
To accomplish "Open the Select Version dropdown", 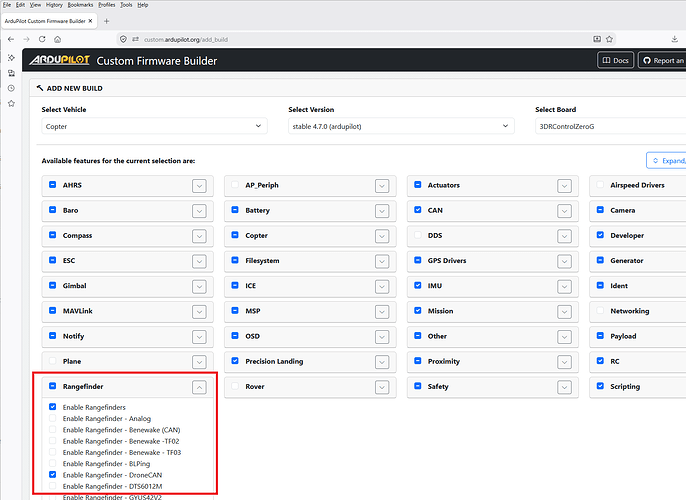I will tap(401, 126).
